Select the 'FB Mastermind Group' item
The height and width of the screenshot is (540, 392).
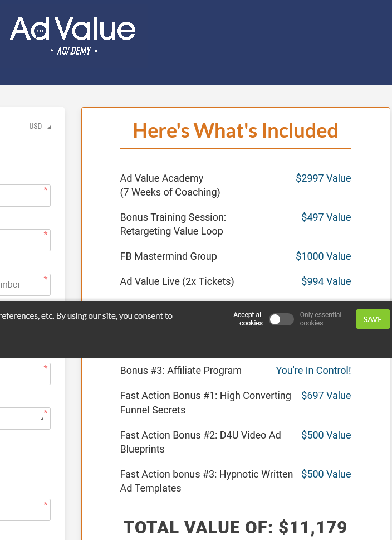click(x=168, y=256)
